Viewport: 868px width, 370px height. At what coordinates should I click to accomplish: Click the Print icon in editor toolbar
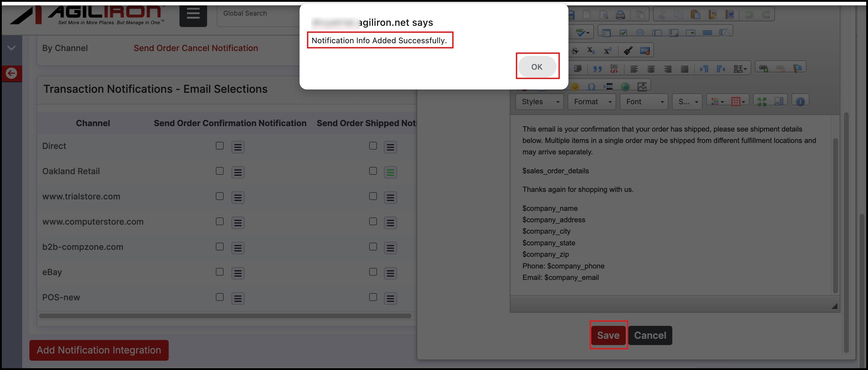click(x=620, y=15)
